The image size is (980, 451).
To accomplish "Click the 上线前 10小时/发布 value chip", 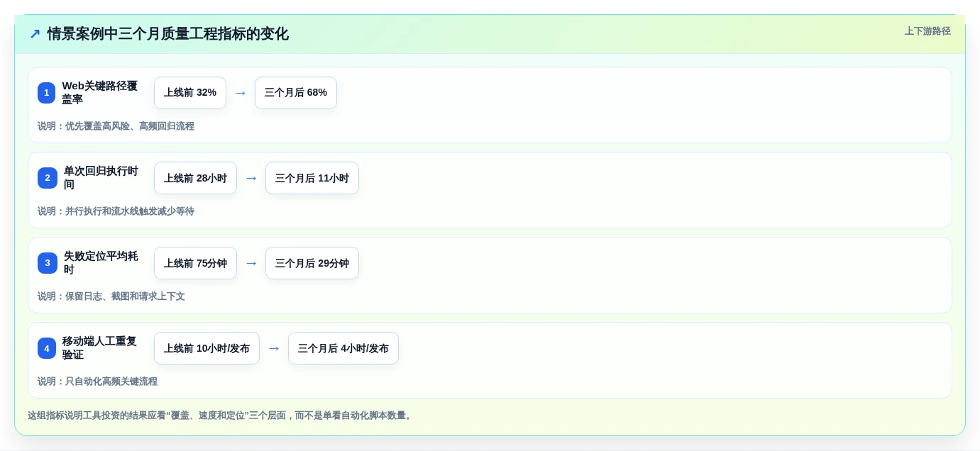I will tap(207, 348).
